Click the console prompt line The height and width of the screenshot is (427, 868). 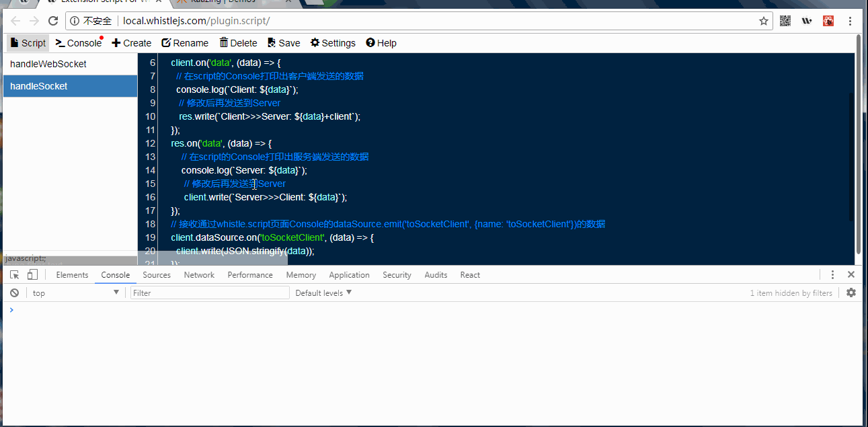click(434, 310)
